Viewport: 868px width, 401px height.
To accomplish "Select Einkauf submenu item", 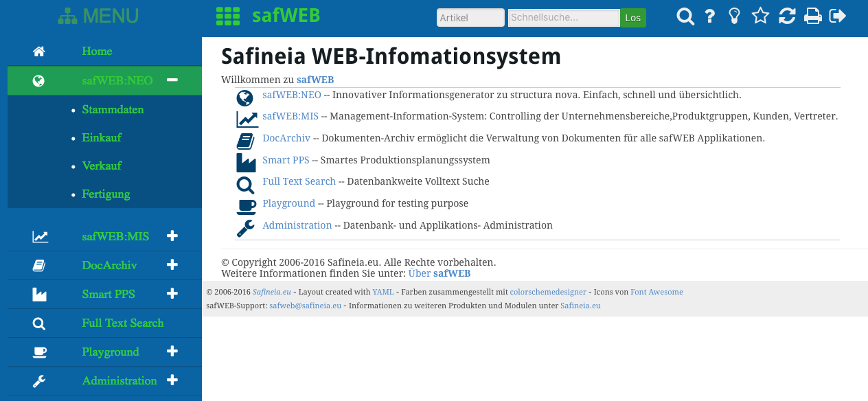I will point(102,137).
